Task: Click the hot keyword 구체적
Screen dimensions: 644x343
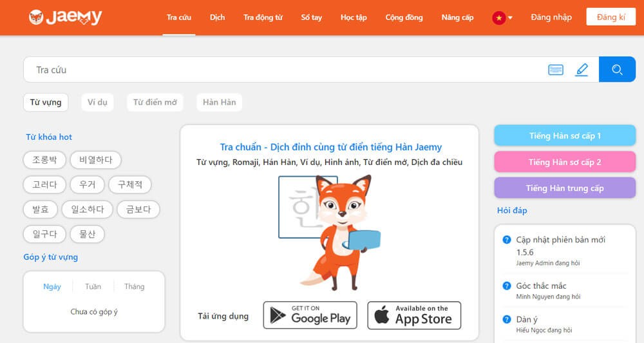Action: [x=129, y=184]
